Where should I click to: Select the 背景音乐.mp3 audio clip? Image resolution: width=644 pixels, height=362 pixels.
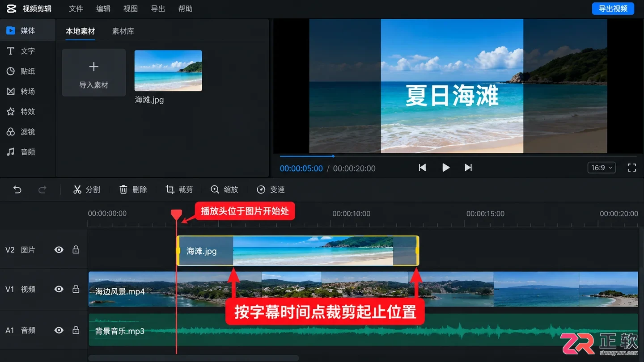(x=363, y=330)
